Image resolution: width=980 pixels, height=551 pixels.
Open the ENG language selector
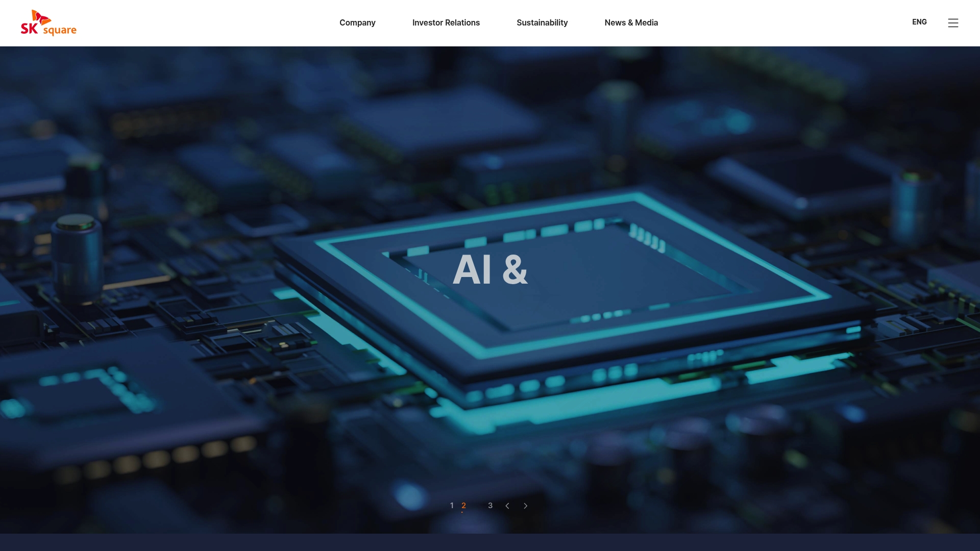pyautogui.click(x=919, y=22)
